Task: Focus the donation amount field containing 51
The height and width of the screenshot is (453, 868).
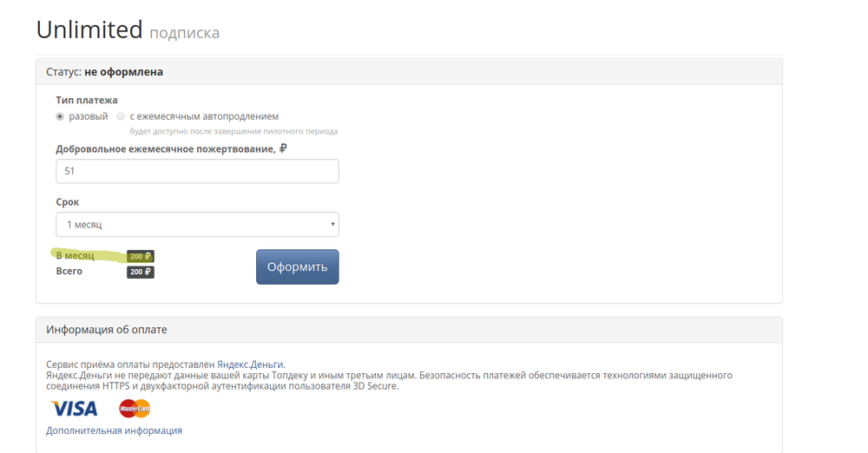Action: (197, 171)
